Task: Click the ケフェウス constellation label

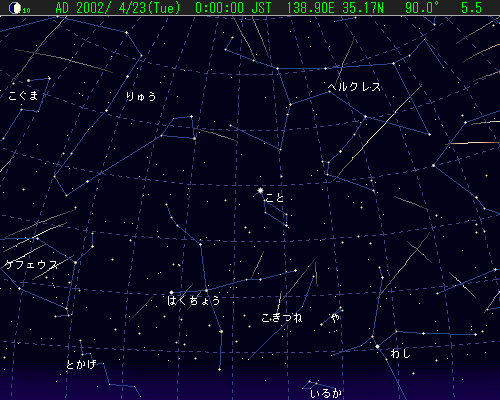Action: pos(31,265)
